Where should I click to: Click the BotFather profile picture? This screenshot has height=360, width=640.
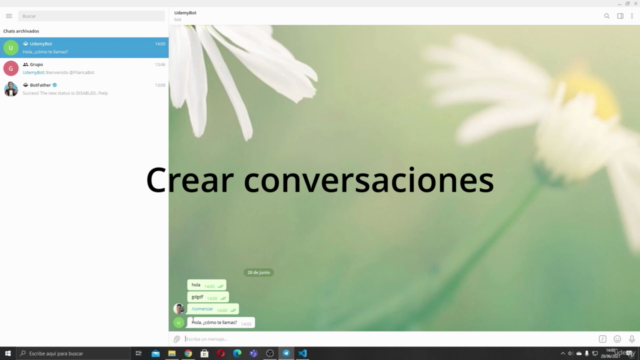pos(11,89)
